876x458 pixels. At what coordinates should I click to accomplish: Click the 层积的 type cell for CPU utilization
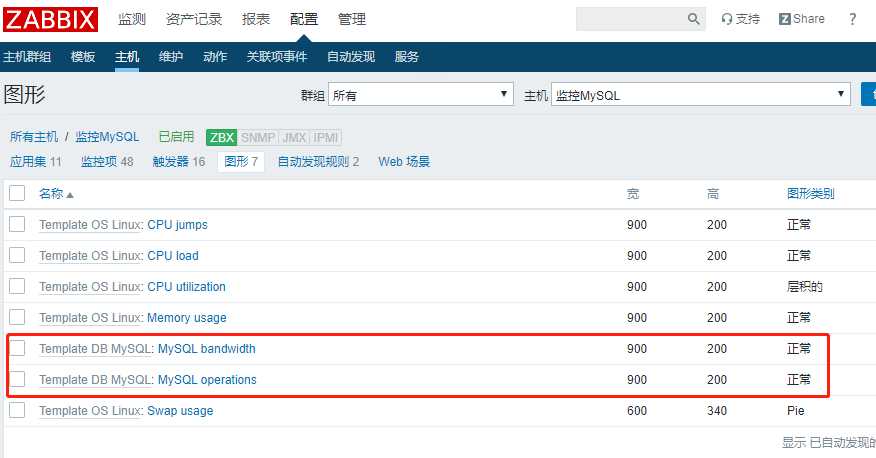(x=804, y=287)
